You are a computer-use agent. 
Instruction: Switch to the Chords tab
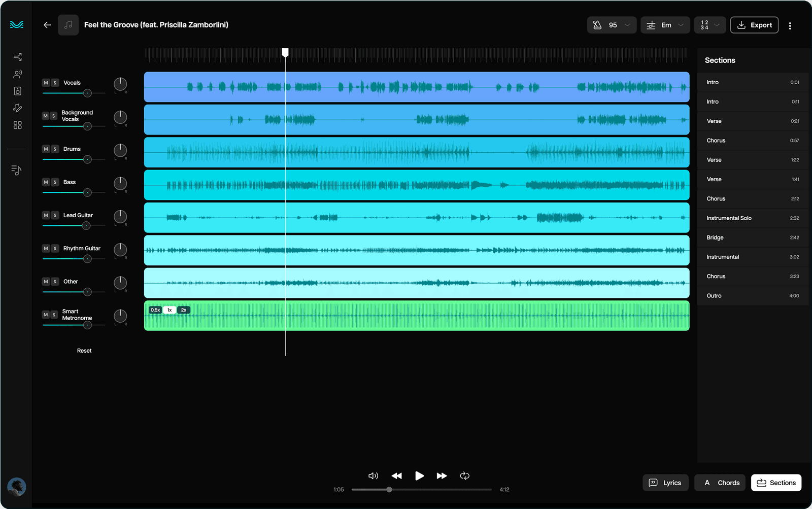point(722,483)
